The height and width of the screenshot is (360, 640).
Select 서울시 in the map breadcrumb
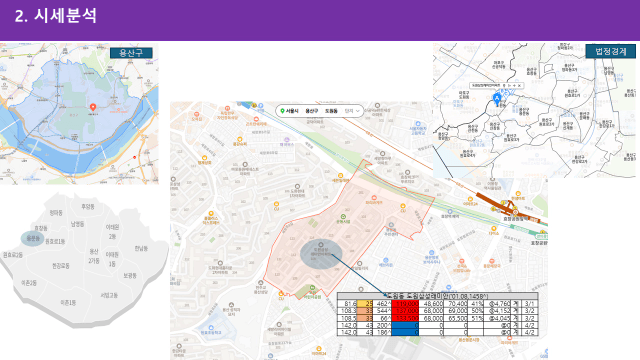point(292,111)
